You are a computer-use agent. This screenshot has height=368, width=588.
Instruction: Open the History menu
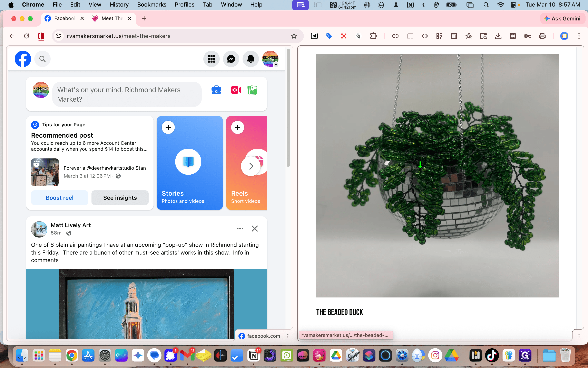pos(119,5)
